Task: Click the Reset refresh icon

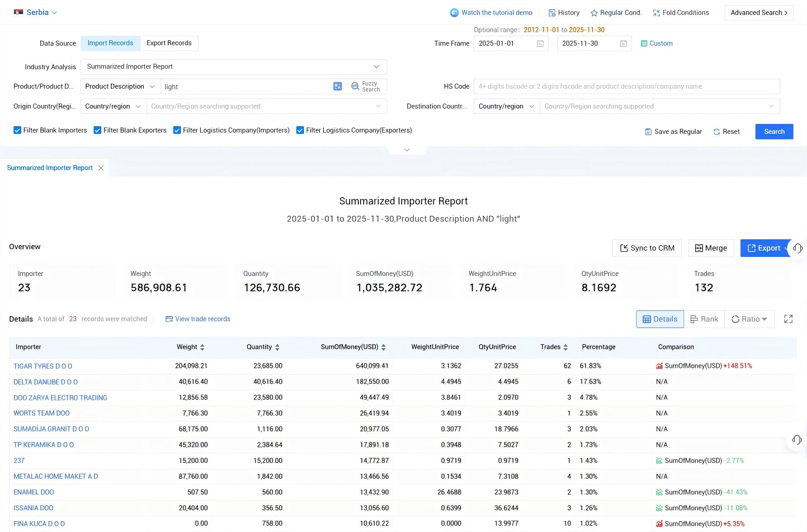Action: (717, 132)
